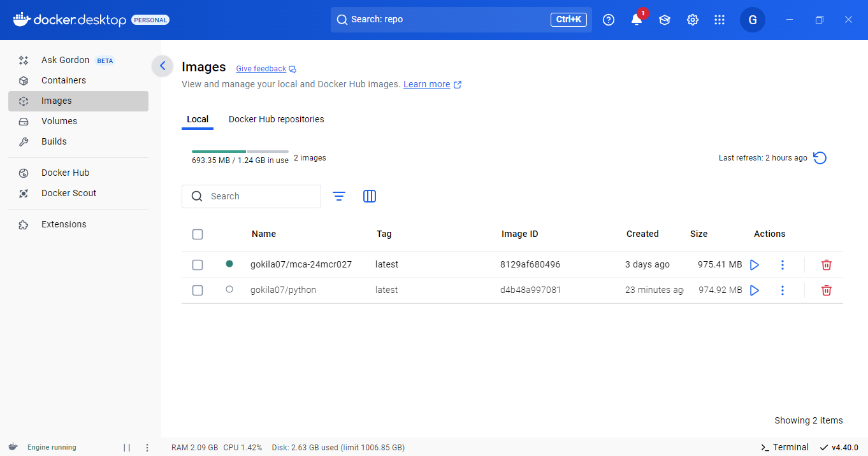Screen dimensions: 868x456
Task: Switch to Docker Hub repositories tab
Action: (277, 119)
